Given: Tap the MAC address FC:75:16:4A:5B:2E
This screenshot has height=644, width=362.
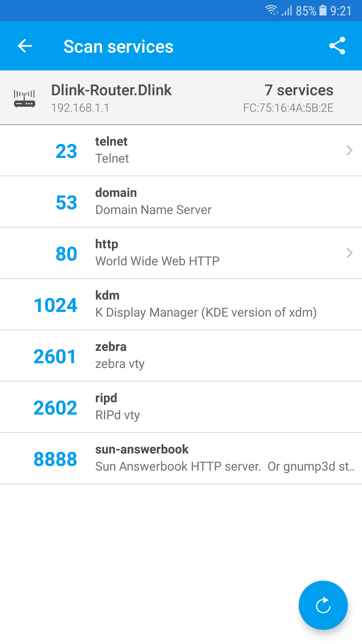Looking at the screenshot, I should [x=288, y=108].
